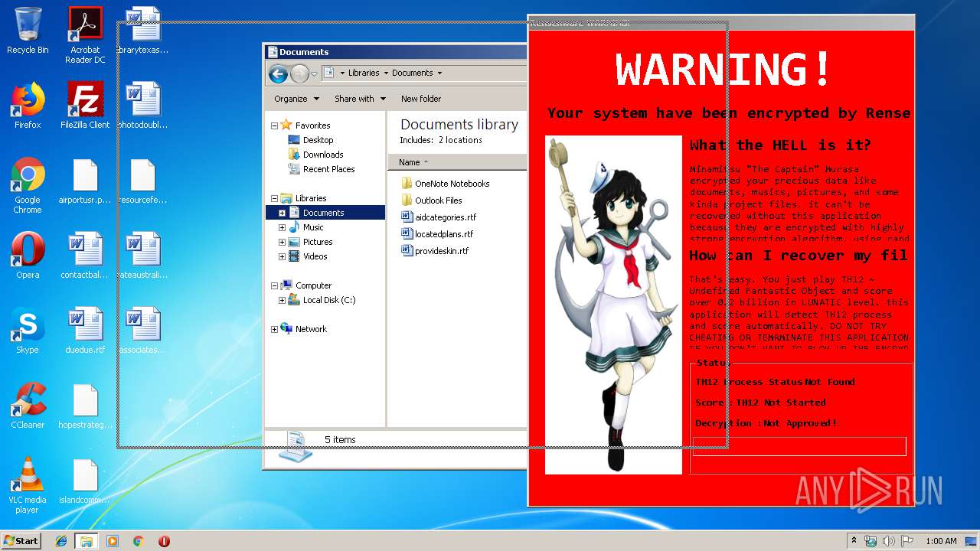Expand the Music library node
The image size is (980, 551).
[282, 227]
